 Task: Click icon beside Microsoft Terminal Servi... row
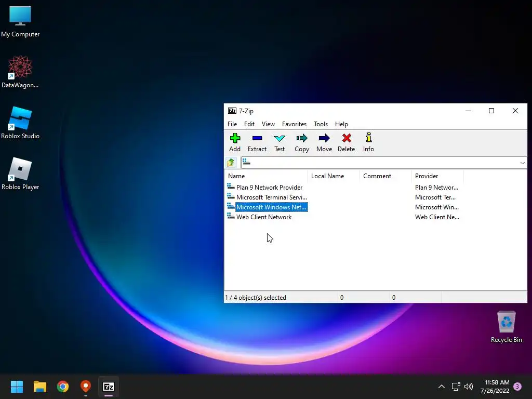click(x=231, y=196)
